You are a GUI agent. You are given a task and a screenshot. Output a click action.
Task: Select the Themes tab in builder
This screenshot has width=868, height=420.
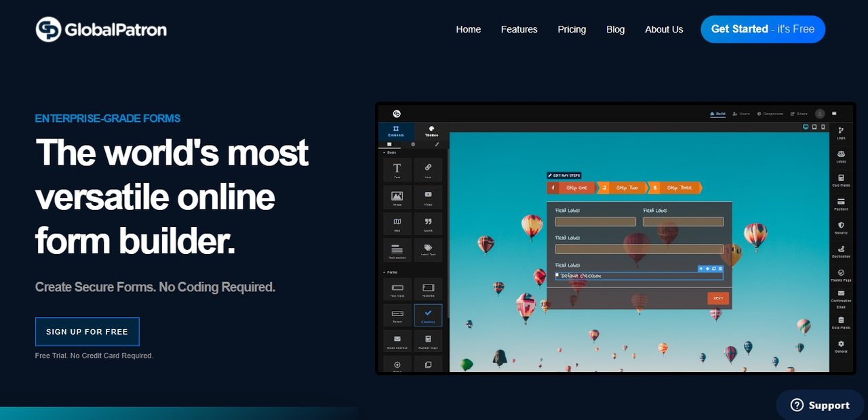[x=431, y=131]
